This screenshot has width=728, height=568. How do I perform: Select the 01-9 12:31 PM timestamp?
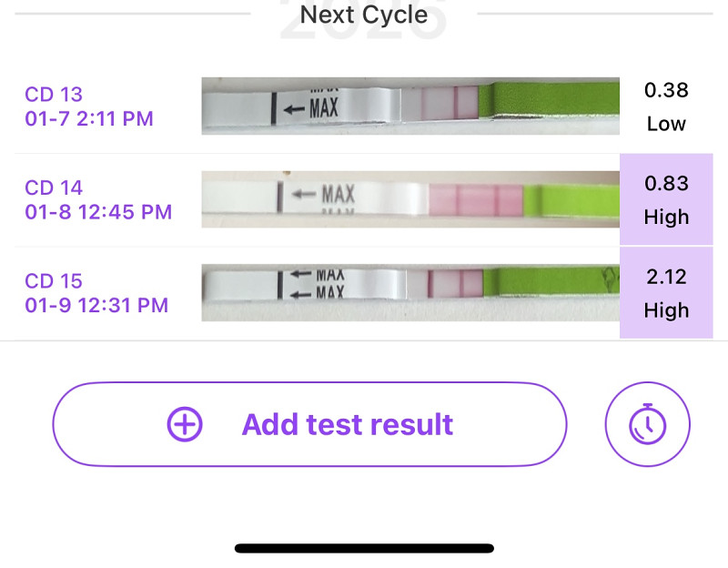pyautogui.click(x=96, y=305)
